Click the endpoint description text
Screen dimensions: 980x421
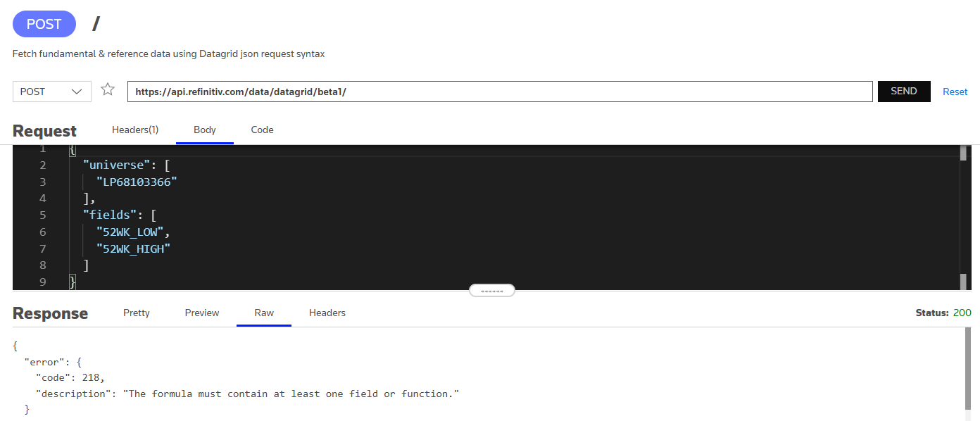point(168,54)
